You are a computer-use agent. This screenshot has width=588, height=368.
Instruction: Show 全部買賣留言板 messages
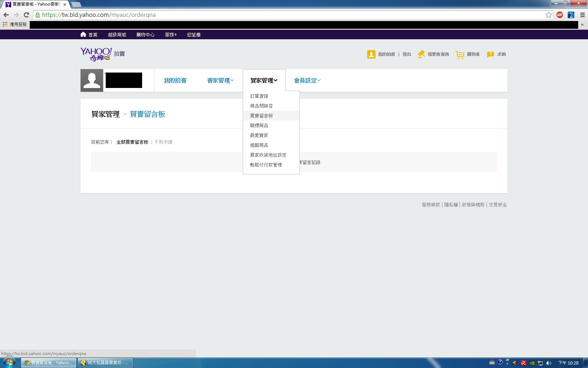click(132, 142)
